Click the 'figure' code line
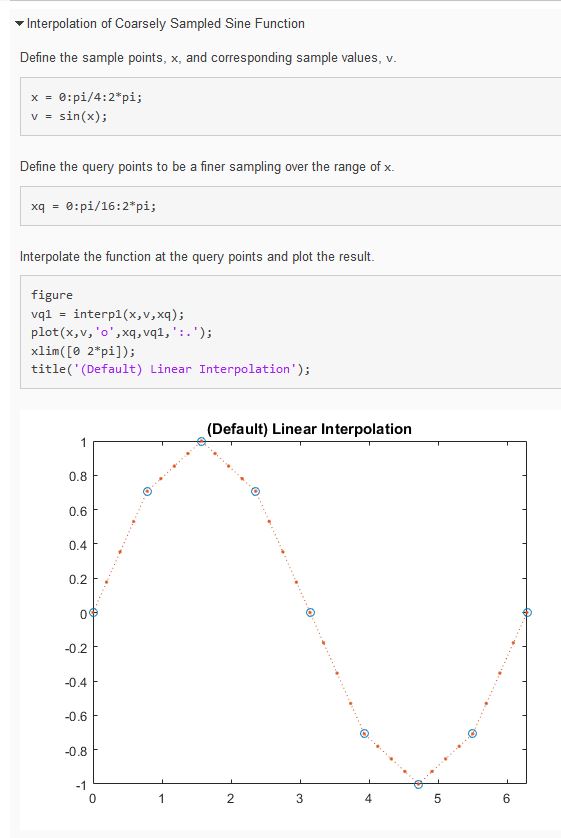This screenshot has width=561, height=838. tap(52, 295)
